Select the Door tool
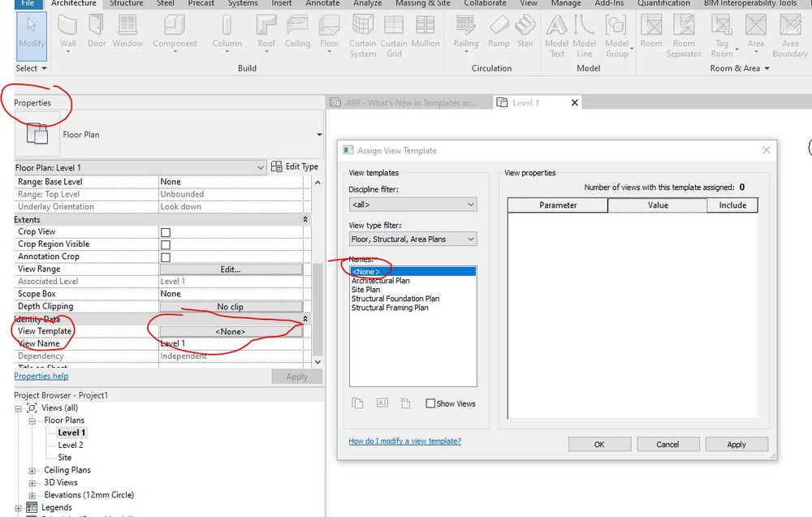Image resolution: width=812 pixels, height=517 pixels. point(97,34)
